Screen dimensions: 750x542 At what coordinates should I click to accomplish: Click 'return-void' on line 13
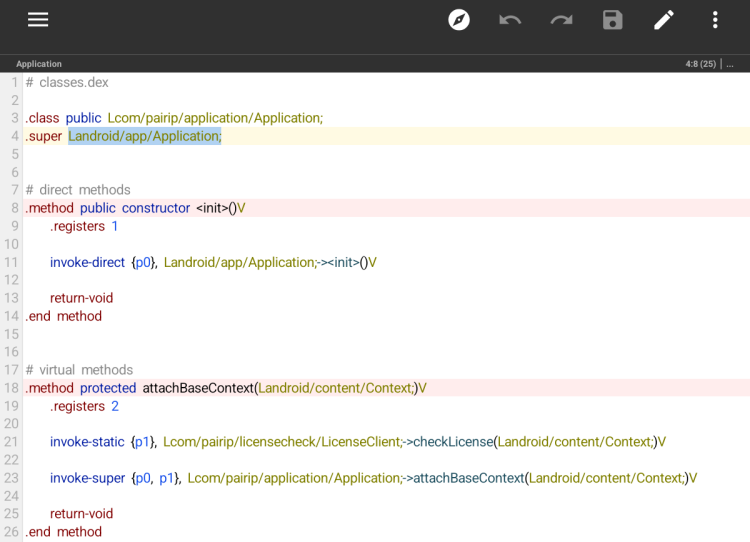coord(81,298)
